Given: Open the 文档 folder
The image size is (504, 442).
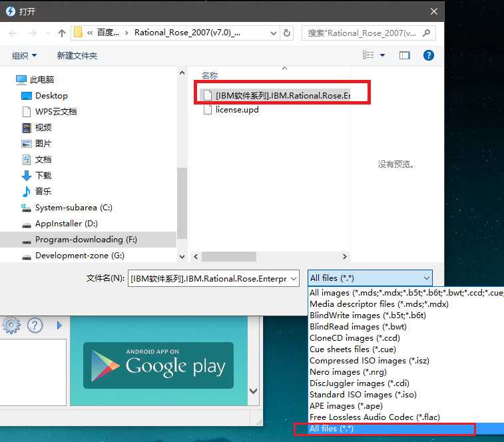Looking at the screenshot, I should [x=37, y=160].
